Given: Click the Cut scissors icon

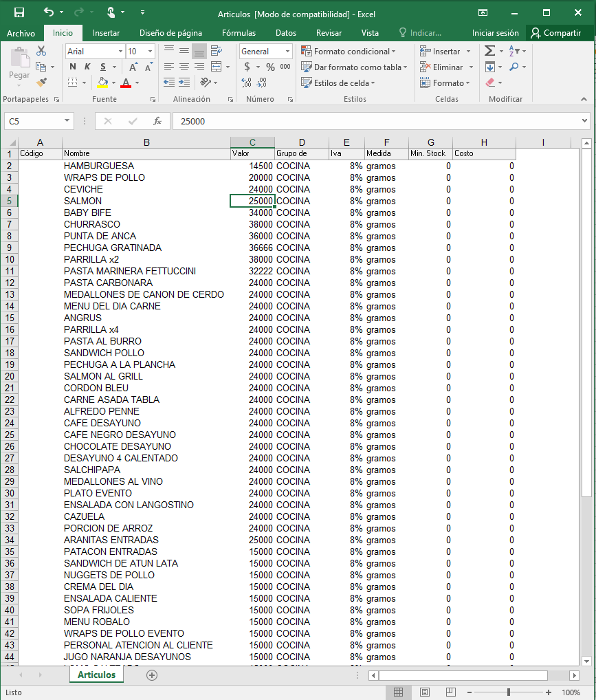Looking at the screenshot, I should (x=41, y=51).
